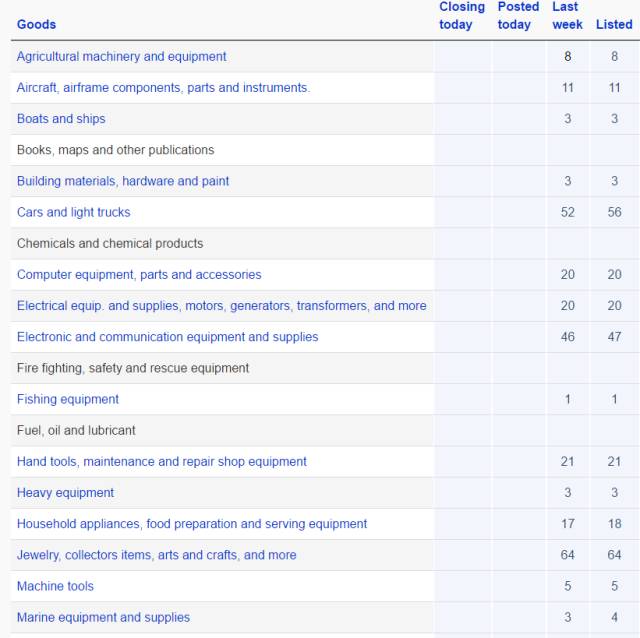Click Last week value 21 for Hand tools
640x638 pixels.
pos(567,462)
